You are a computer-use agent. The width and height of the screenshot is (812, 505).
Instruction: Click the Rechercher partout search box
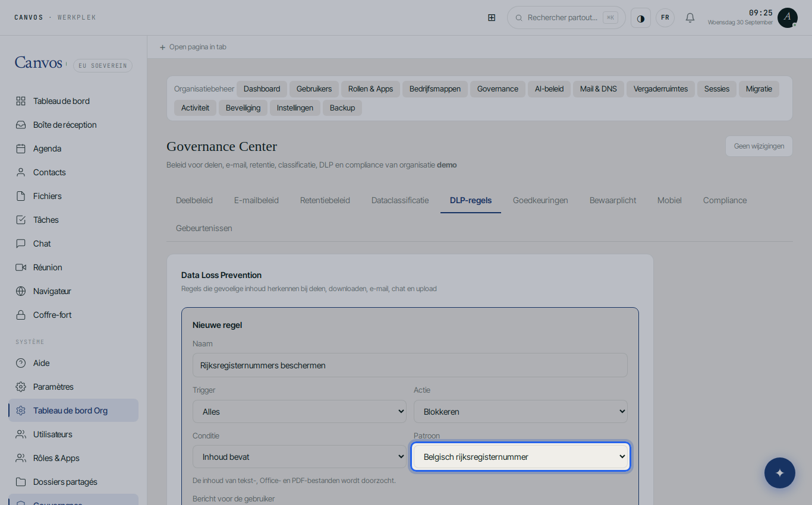click(x=566, y=18)
